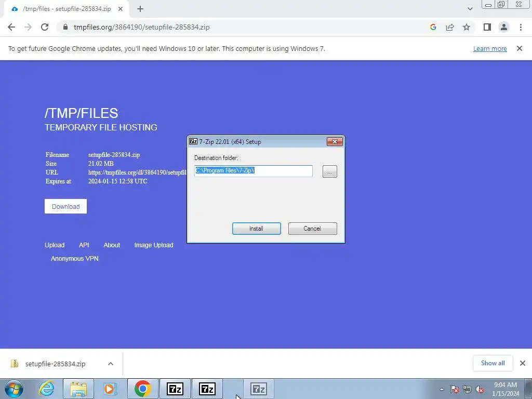Screen dimensions: 532x399
Task: Open the About link
Action: [x=112, y=245]
